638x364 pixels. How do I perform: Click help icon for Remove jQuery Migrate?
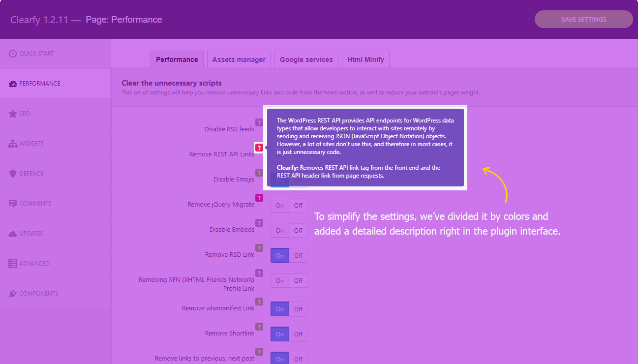click(x=259, y=198)
